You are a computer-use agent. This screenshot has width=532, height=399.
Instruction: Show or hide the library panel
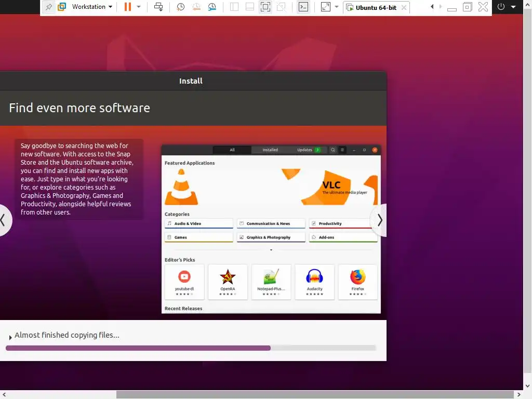tap(234, 7)
